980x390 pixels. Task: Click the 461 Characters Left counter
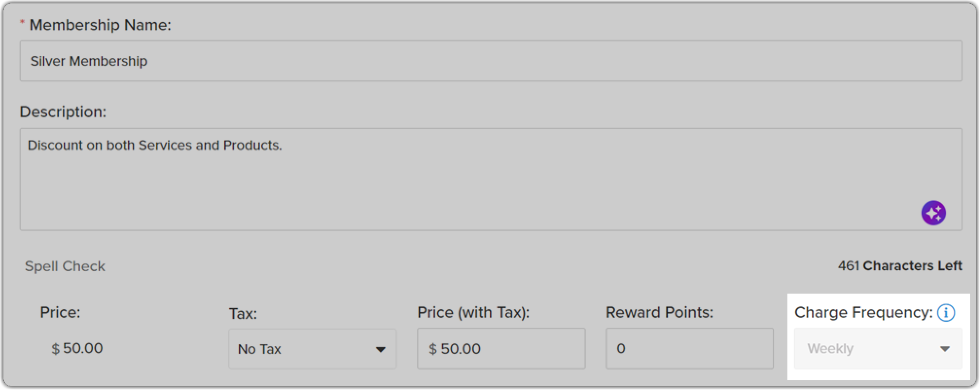coord(900,266)
